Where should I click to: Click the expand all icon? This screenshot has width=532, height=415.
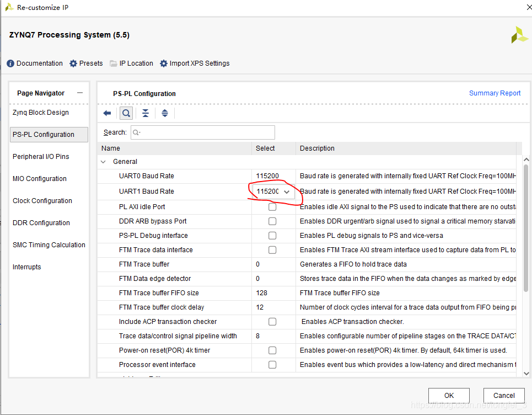tap(164, 113)
